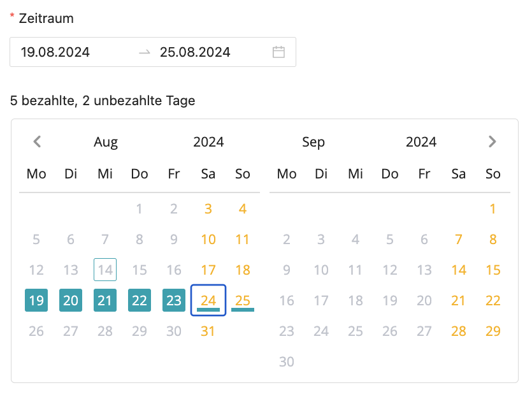Choose September 22 in the calendar

(492, 300)
